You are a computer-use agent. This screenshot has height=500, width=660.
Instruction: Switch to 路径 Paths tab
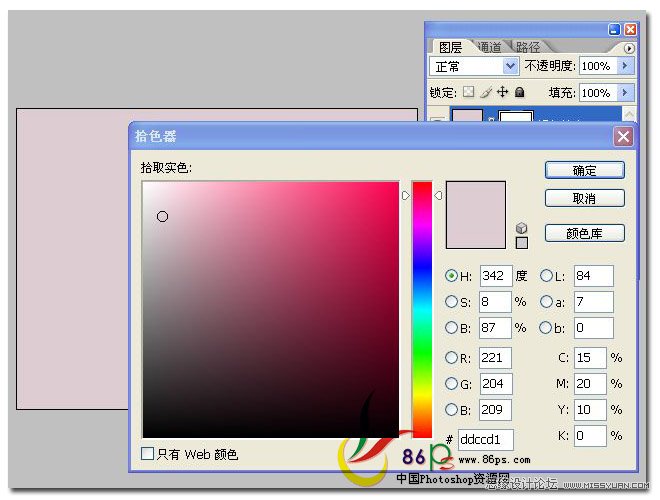(x=528, y=47)
